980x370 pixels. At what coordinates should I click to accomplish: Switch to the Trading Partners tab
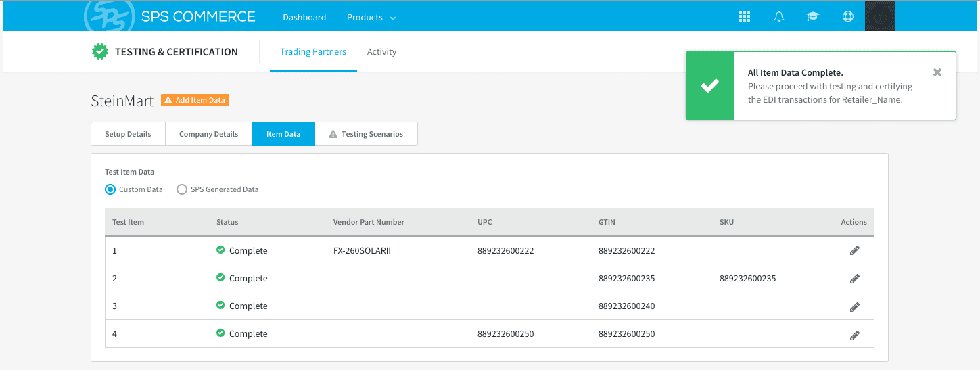[313, 51]
